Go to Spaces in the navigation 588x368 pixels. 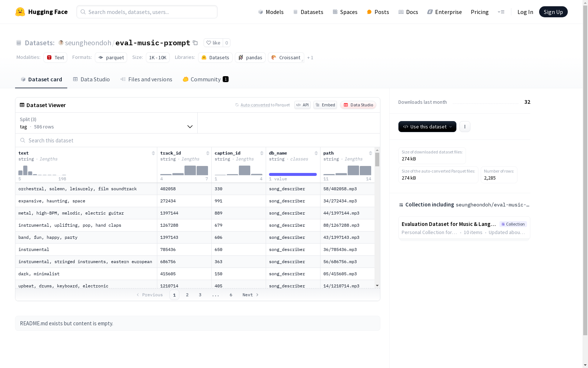point(345,12)
